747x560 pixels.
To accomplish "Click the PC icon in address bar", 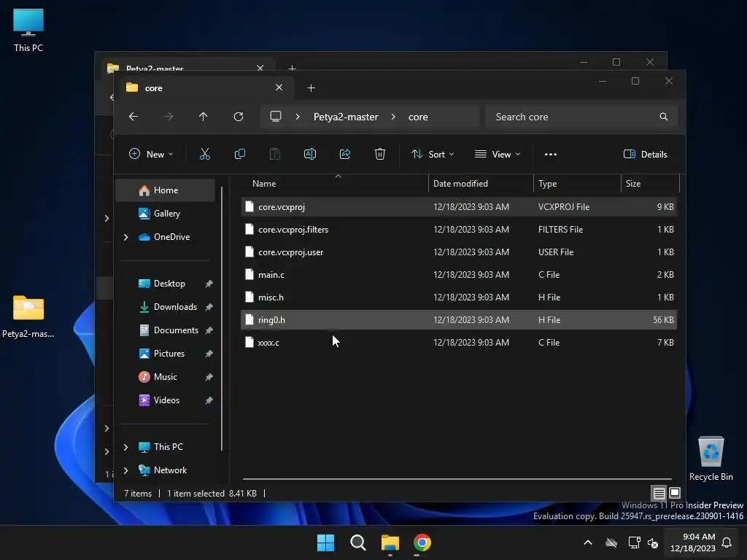I will [x=276, y=117].
